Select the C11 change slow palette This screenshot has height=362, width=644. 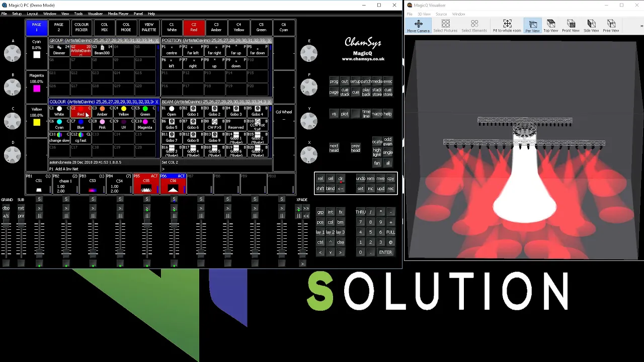coord(59,137)
